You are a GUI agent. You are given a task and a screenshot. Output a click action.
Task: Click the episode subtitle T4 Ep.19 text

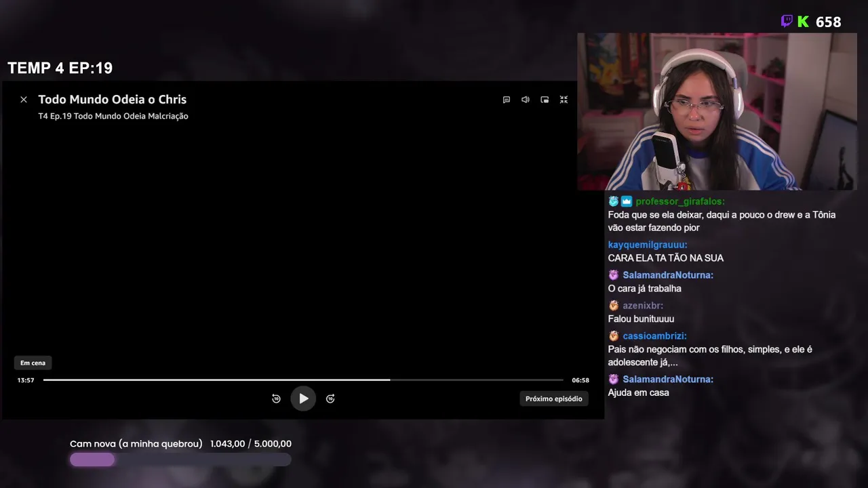point(113,116)
